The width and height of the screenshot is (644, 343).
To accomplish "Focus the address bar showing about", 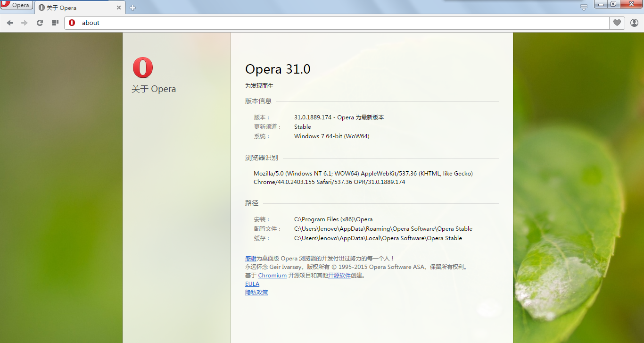I will pos(337,23).
